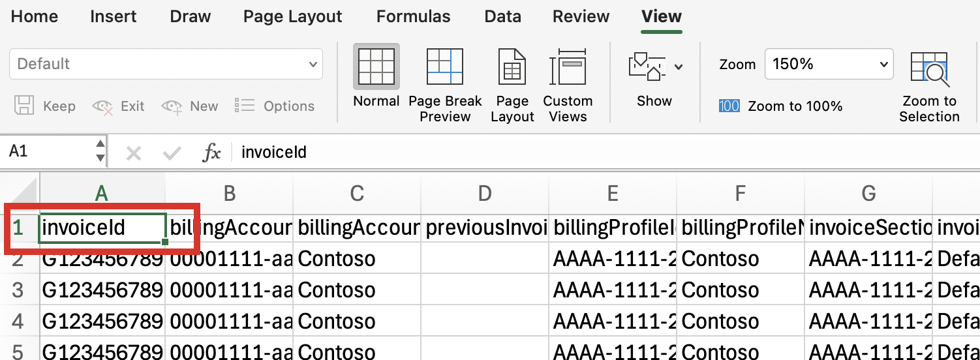
Task: Click the Keep sheet view icon
Action: [25, 106]
